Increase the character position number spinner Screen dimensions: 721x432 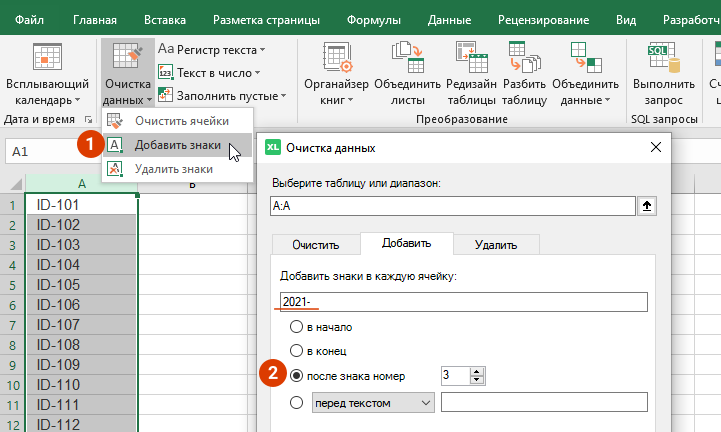(x=477, y=371)
